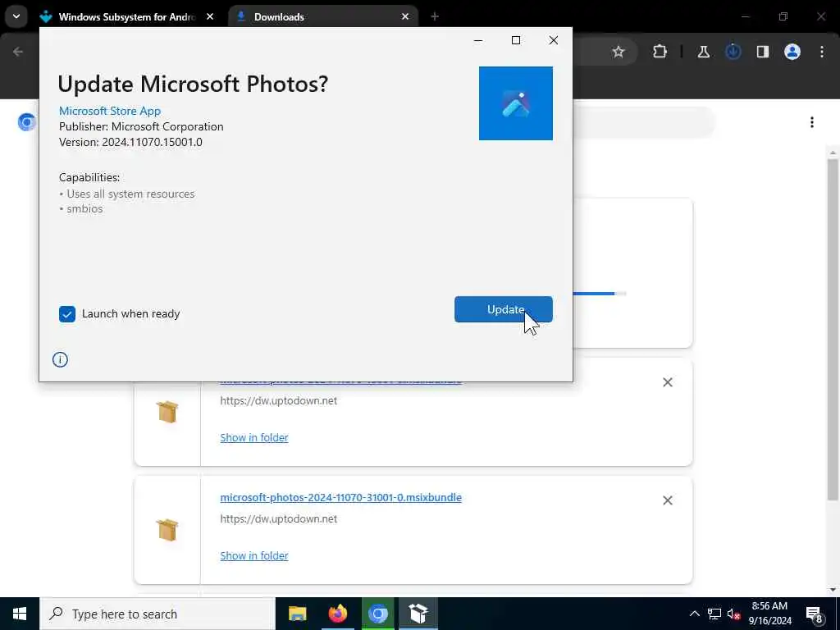The image size is (840, 630).
Task: Click the package icon of 31001-0 download
Action: click(167, 530)
